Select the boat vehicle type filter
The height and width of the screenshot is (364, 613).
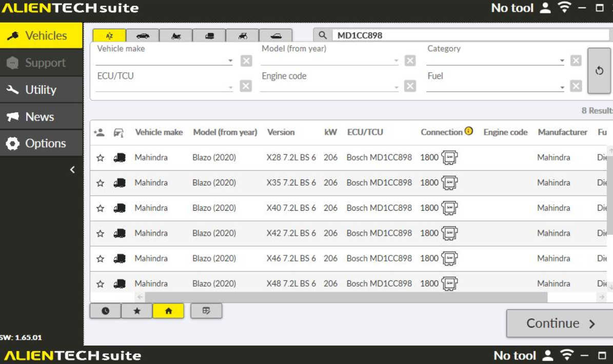pyautogui.click(x=277, y=35)
